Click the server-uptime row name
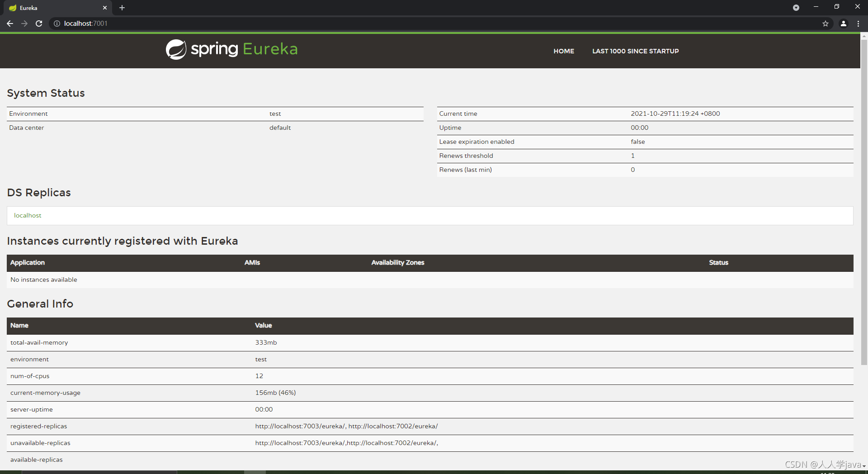Viewport: 868px width, 474px height. (32, 409)
